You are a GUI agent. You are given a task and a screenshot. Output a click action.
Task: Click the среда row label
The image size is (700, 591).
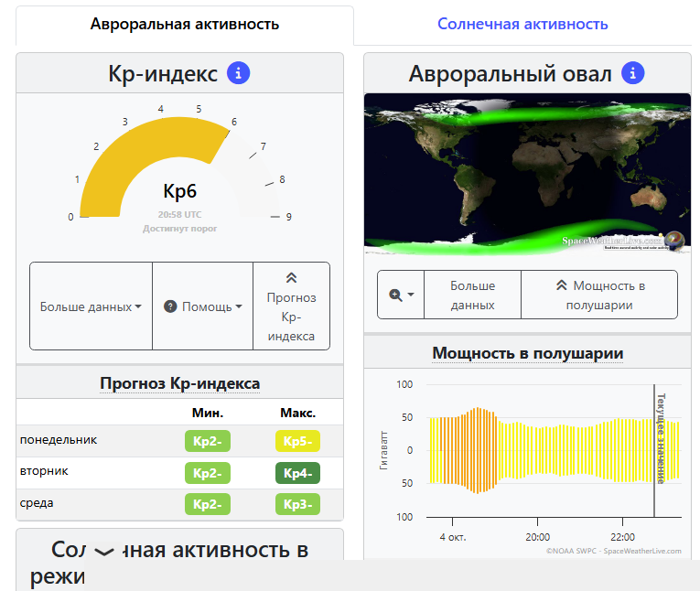click(x=37, y=502)
